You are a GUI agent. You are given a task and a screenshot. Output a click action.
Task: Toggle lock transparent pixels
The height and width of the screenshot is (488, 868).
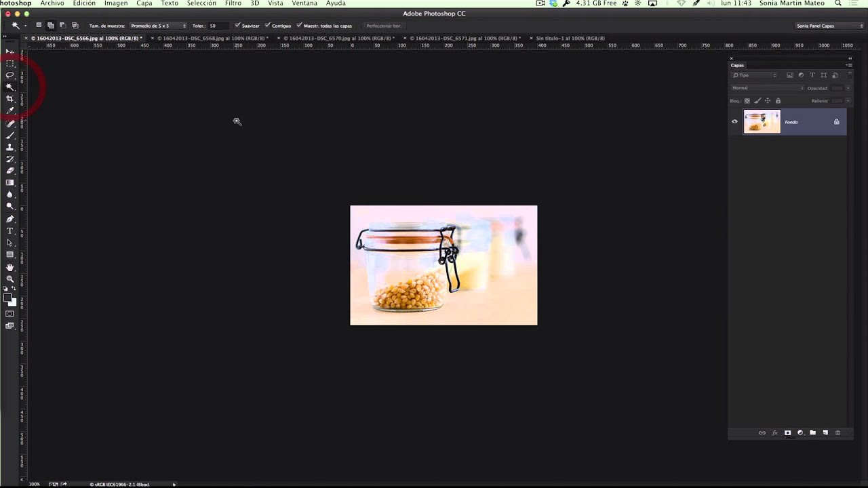(747, 101)
